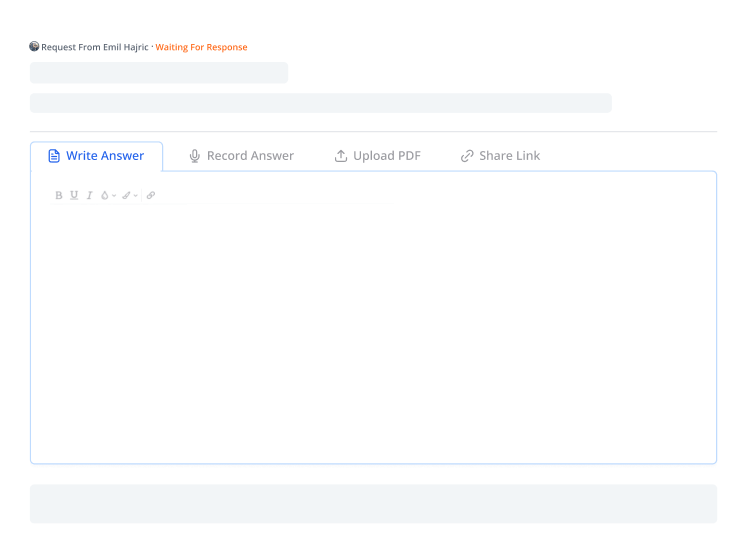Open the highlighter color dropdown
The width and height of the screenshot is (746, 549).
pyautogui.click(x=129, y=195)
